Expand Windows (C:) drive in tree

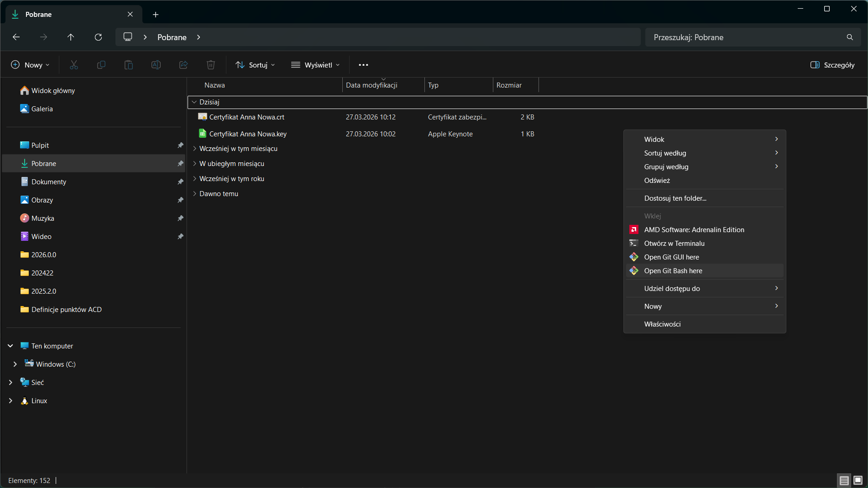point(15,364)
